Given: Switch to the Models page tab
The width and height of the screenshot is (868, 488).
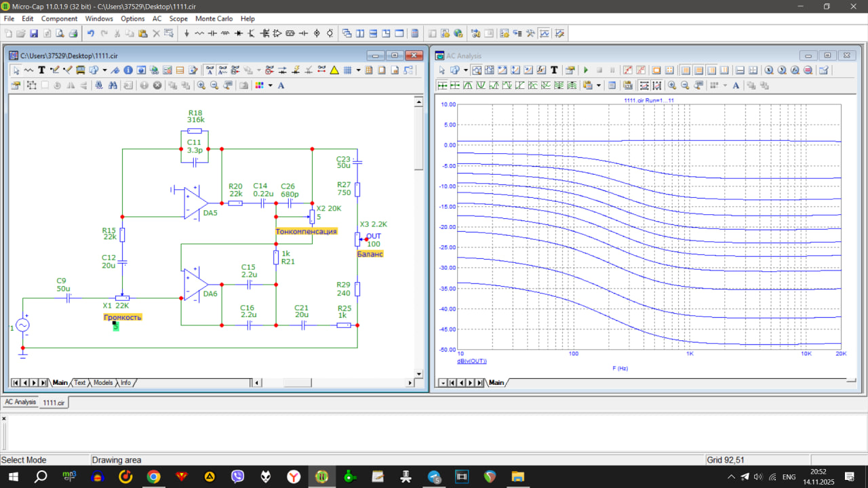Looking at the screenshot, I should coord(102,383).
